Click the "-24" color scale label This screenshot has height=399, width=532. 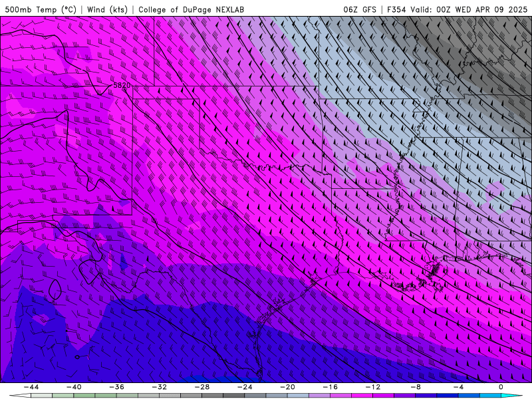(245, 387)
